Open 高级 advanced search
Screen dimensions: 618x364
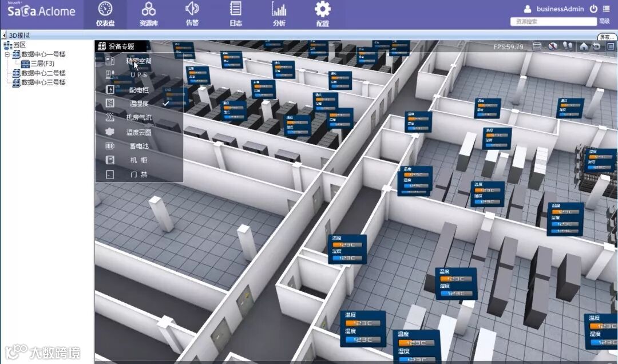pos(604,21)
